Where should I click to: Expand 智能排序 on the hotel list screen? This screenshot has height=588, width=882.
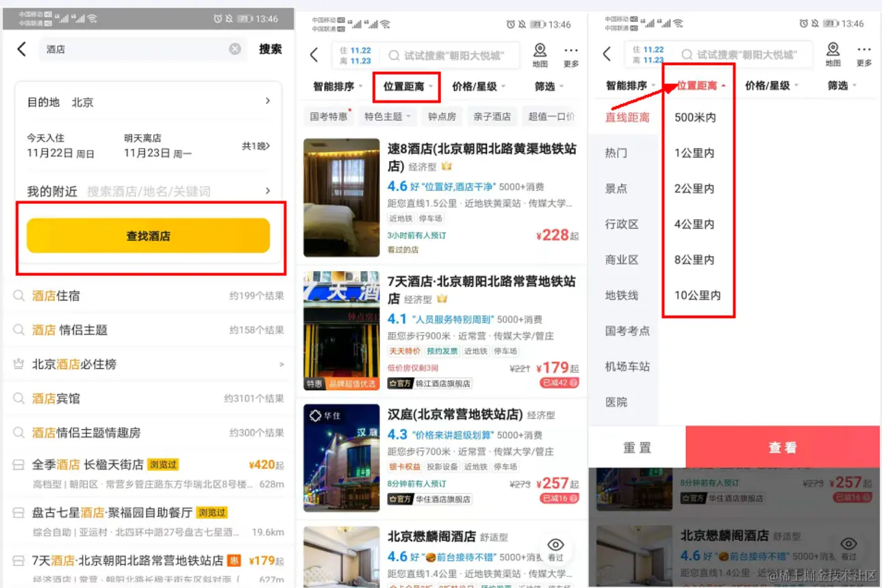337,86
